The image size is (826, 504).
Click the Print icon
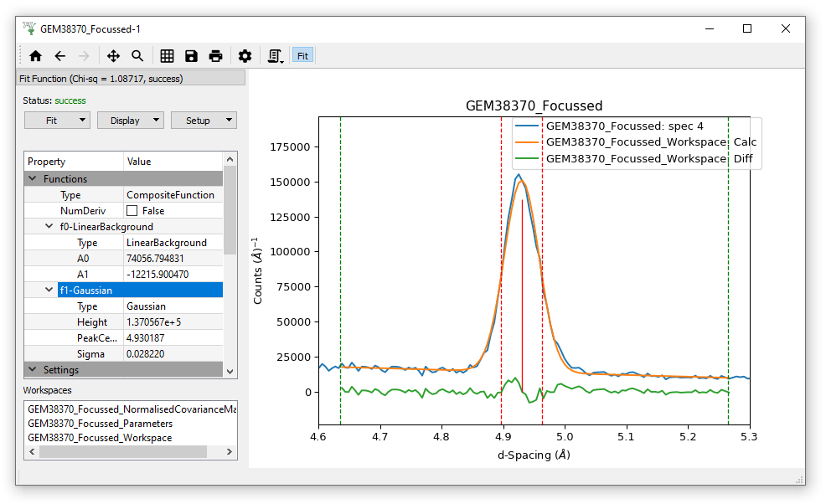(215, 56)
